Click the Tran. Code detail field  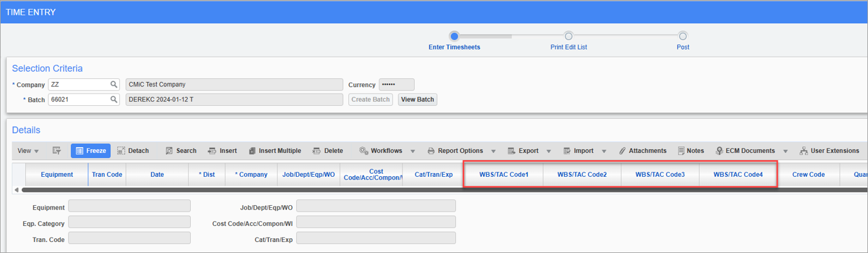[130, 238]
